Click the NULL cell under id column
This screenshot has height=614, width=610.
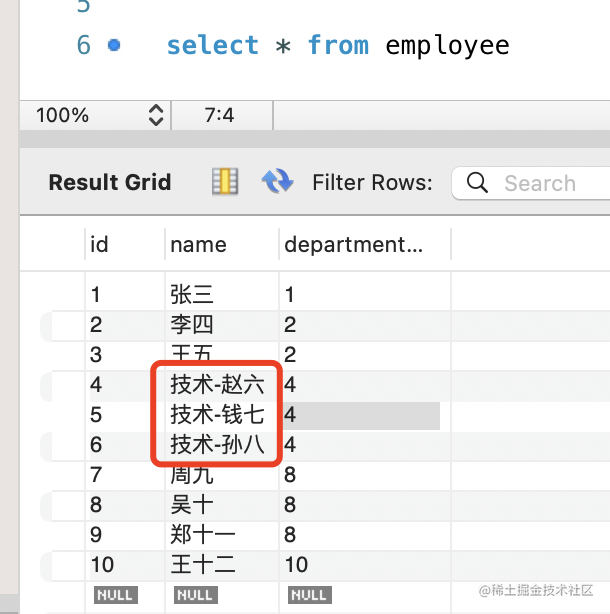(x=114, y=594)
